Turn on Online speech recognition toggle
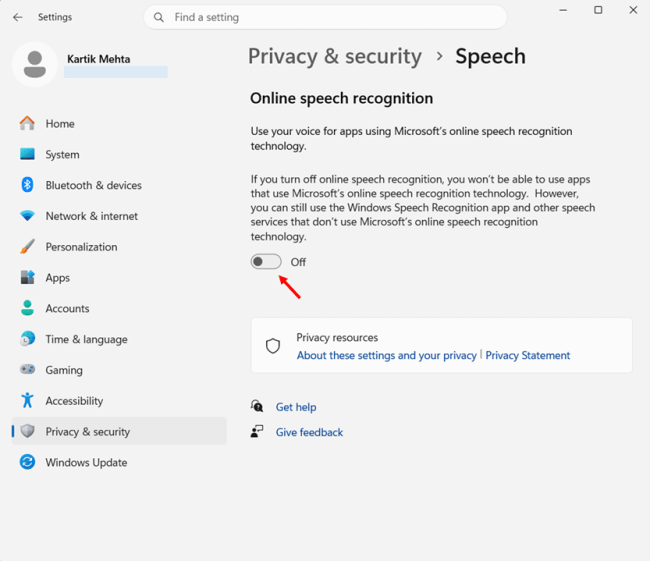 266,262
